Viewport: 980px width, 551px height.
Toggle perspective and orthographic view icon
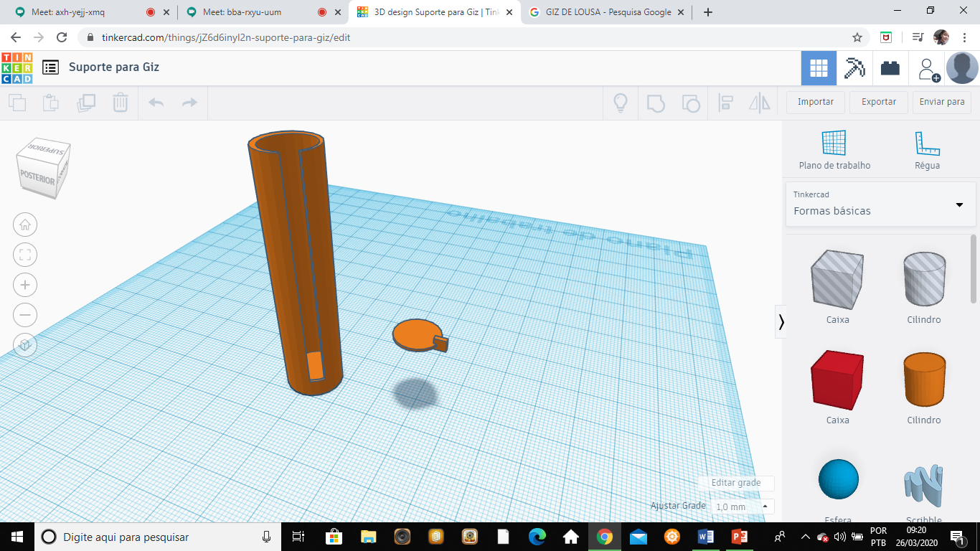(x=25, y=345)
